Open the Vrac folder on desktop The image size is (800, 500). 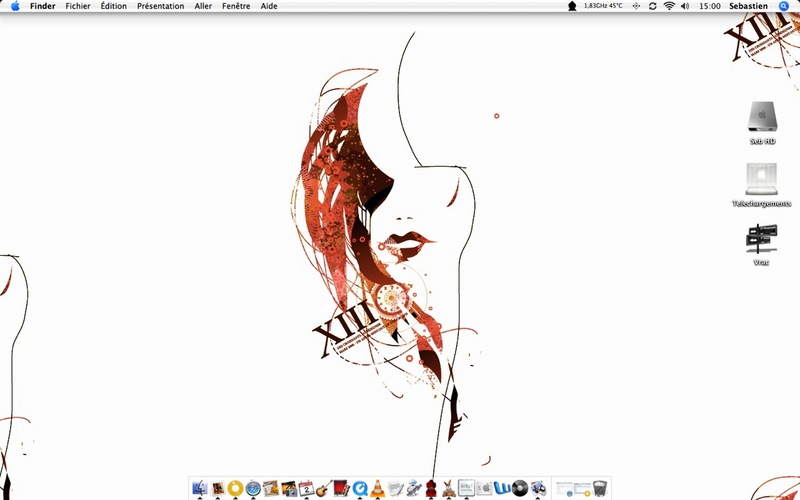pos(762,240)
